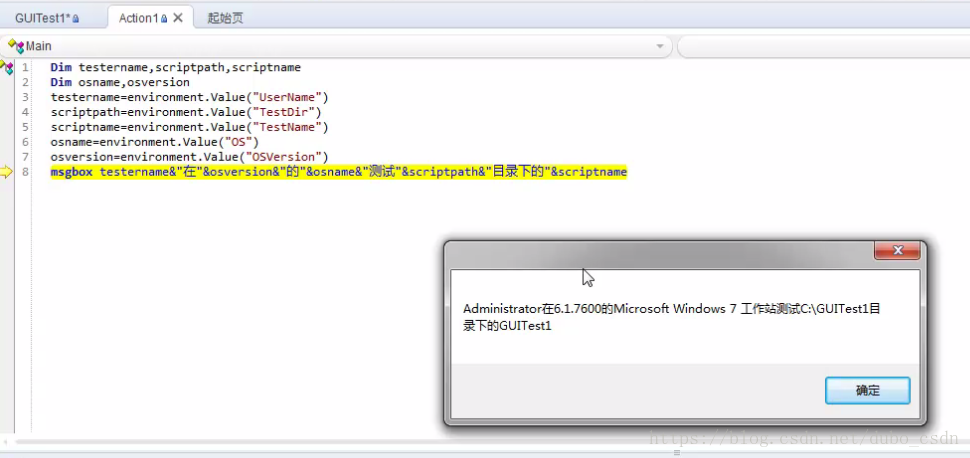Click line number 7 in gutter

click(x=25, y=157)
